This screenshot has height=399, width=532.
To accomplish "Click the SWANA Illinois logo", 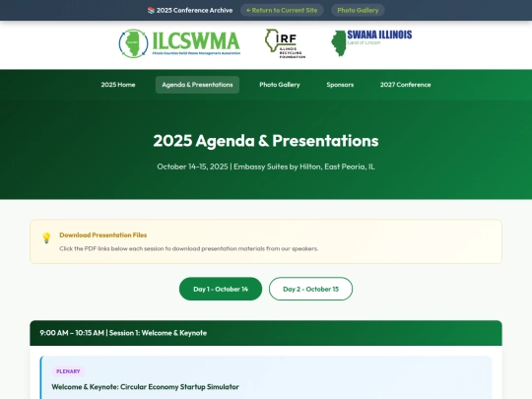I will 371,43.
